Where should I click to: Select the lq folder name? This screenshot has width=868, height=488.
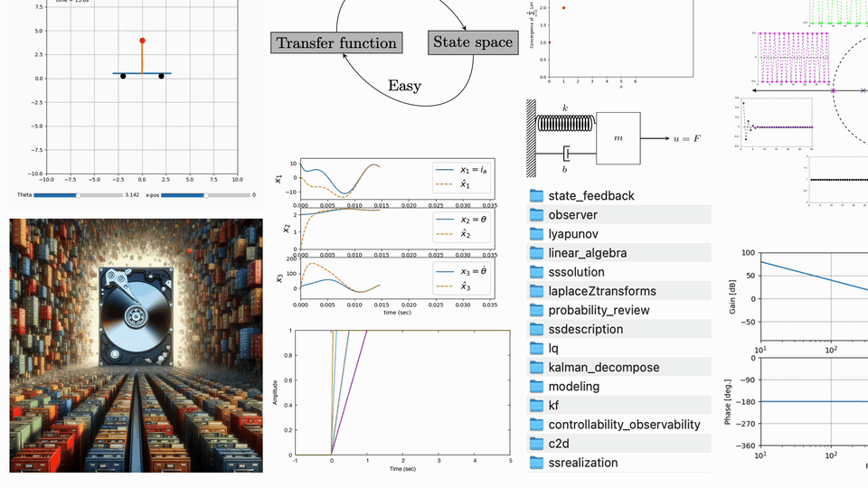click(x=553, y=349)
